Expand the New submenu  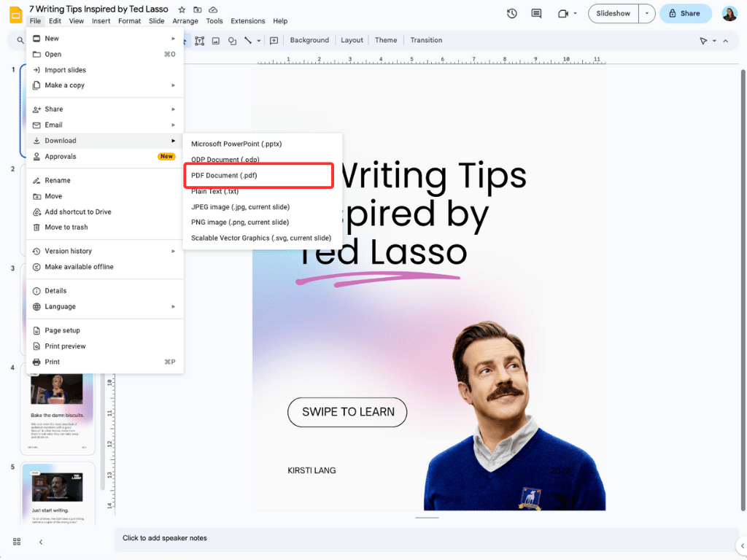(x=105, y=39)
